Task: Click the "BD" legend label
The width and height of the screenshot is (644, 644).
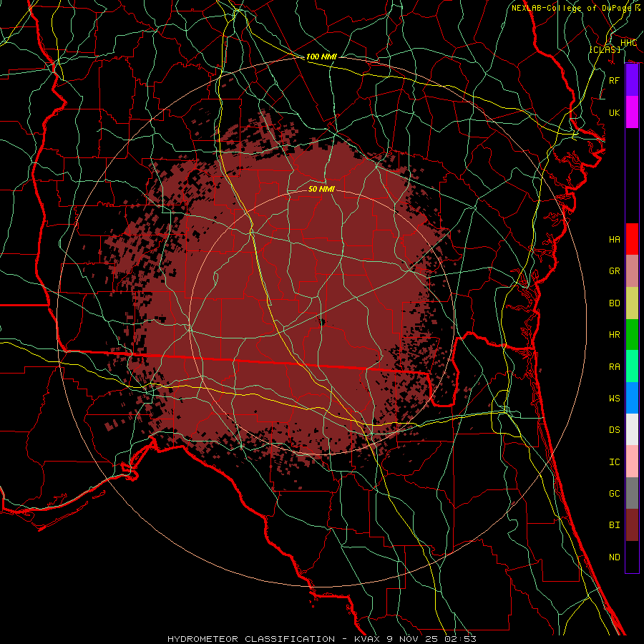Action: 615,303
